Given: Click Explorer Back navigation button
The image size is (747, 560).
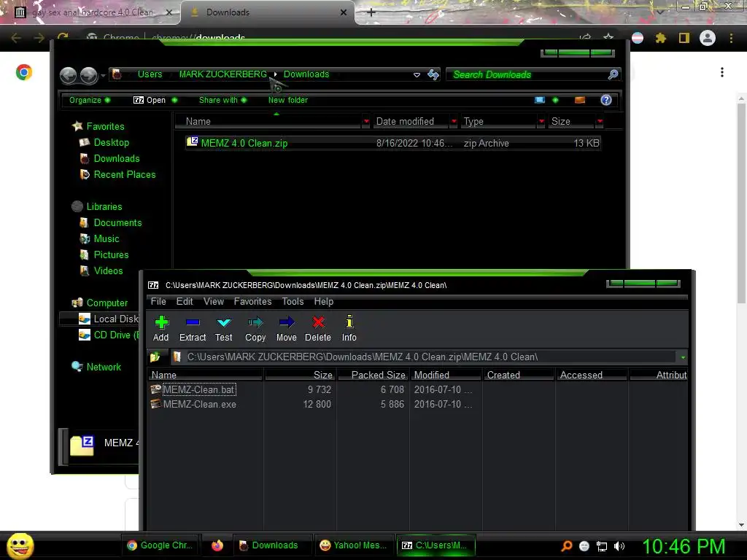Looking at the screenshot, I should (69, 75).
